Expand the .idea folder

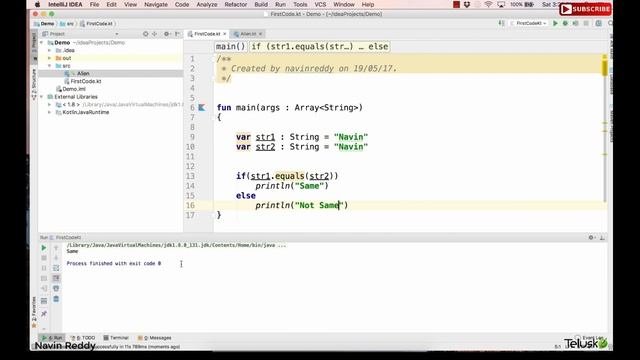pos(50,50)
